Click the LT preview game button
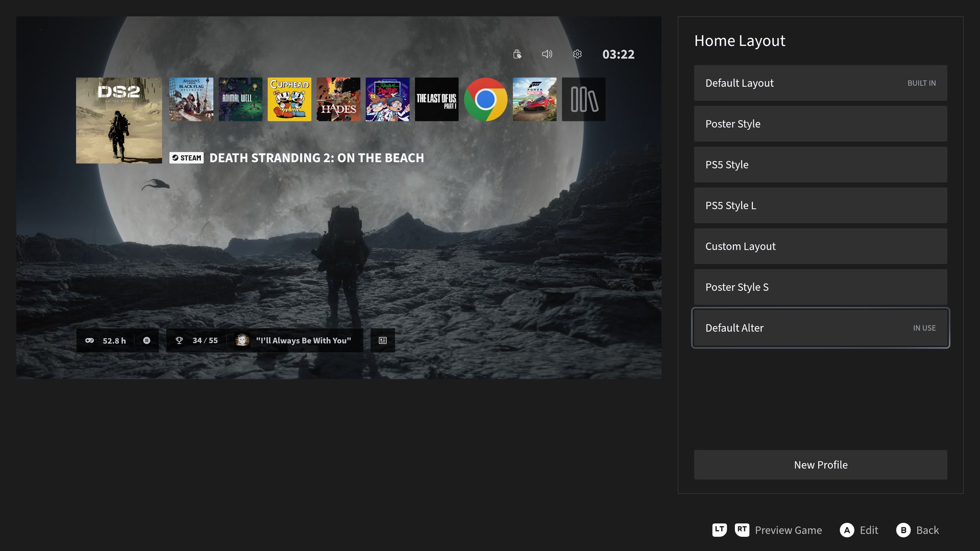 [719, 530]
